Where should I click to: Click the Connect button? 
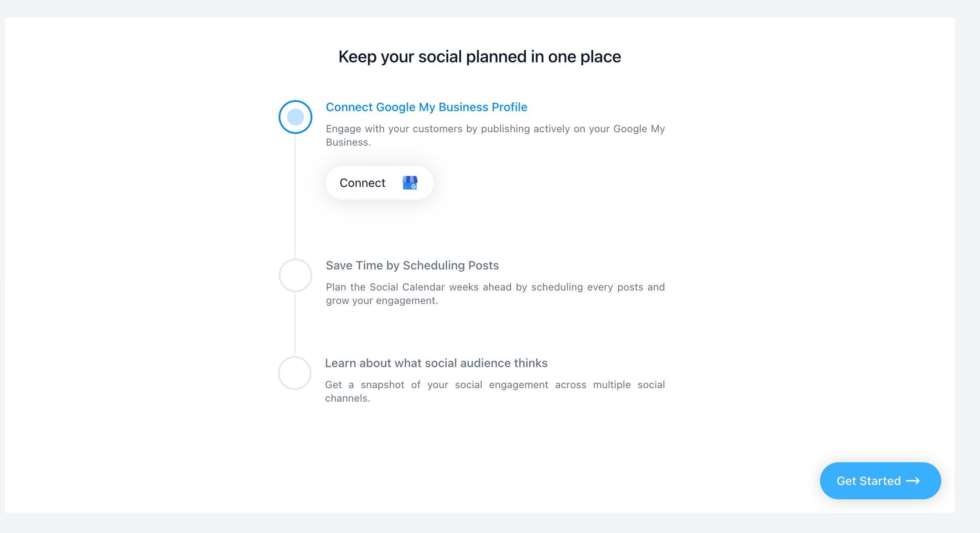click(x=379, y=183)
